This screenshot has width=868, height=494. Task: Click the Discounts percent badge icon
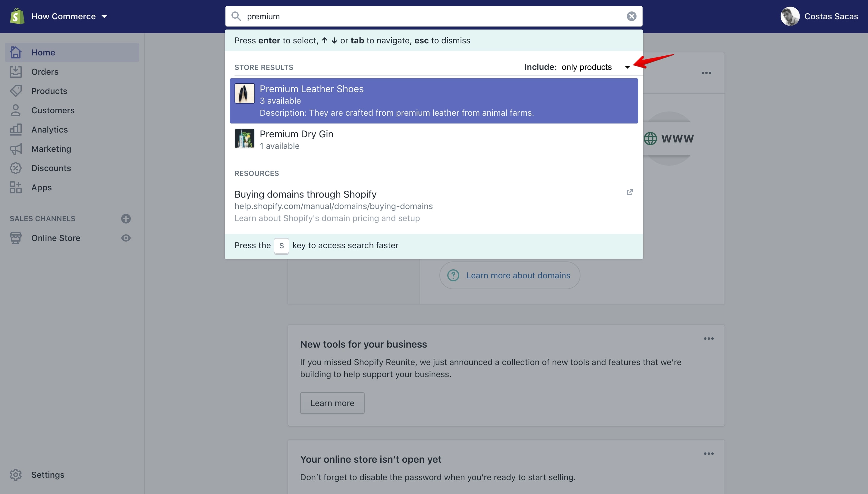tap(16, 168)
